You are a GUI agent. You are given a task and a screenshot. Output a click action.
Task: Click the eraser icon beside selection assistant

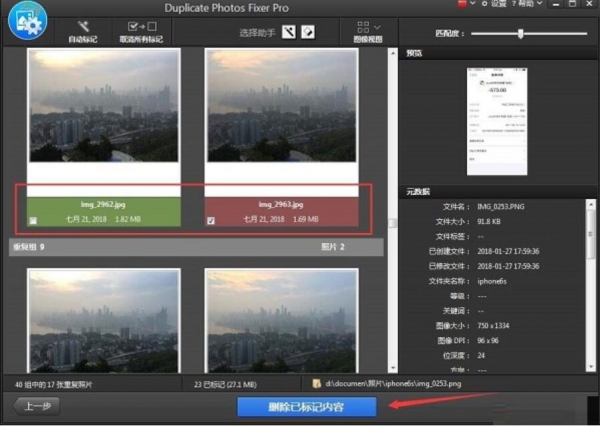click(x=308, y=32)
